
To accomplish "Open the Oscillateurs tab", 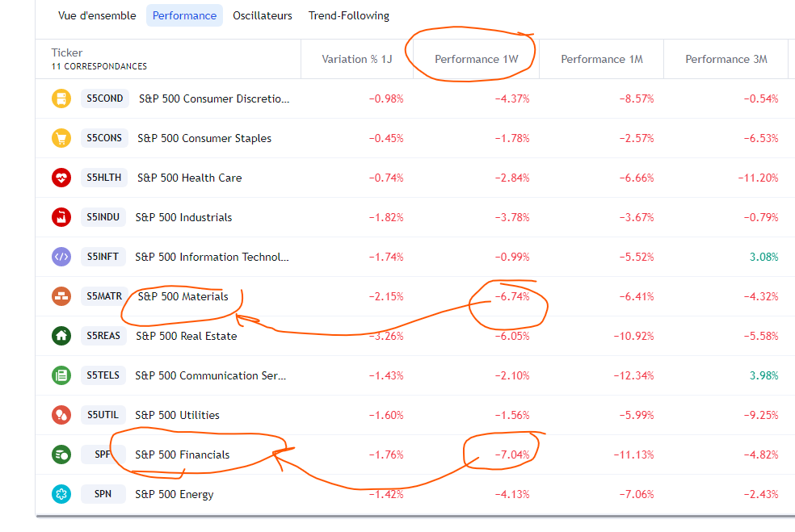I will (x=263, y=15).
